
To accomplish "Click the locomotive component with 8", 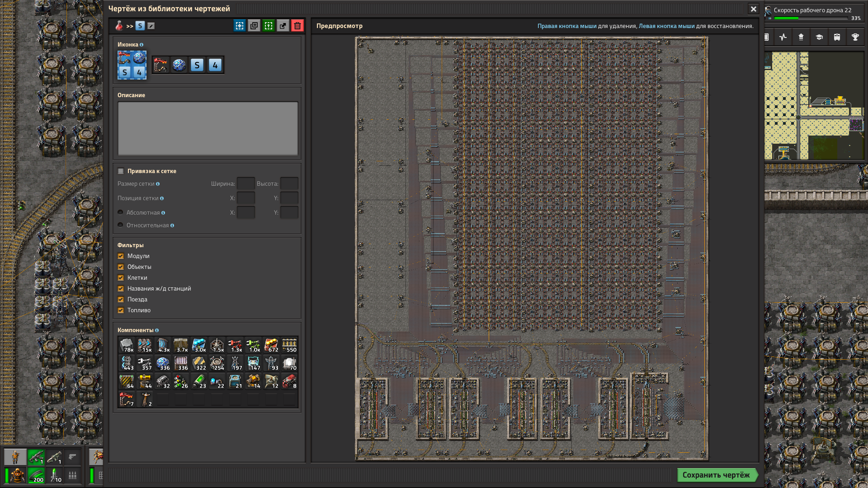I will click(x=289, y=381).
